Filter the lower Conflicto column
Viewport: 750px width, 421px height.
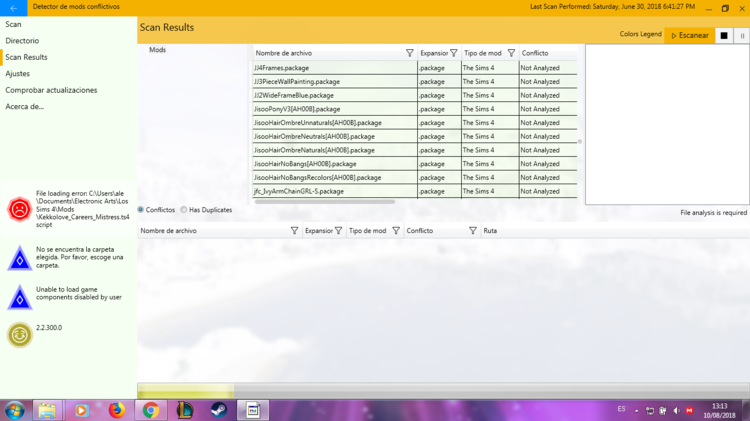(473, 231)
